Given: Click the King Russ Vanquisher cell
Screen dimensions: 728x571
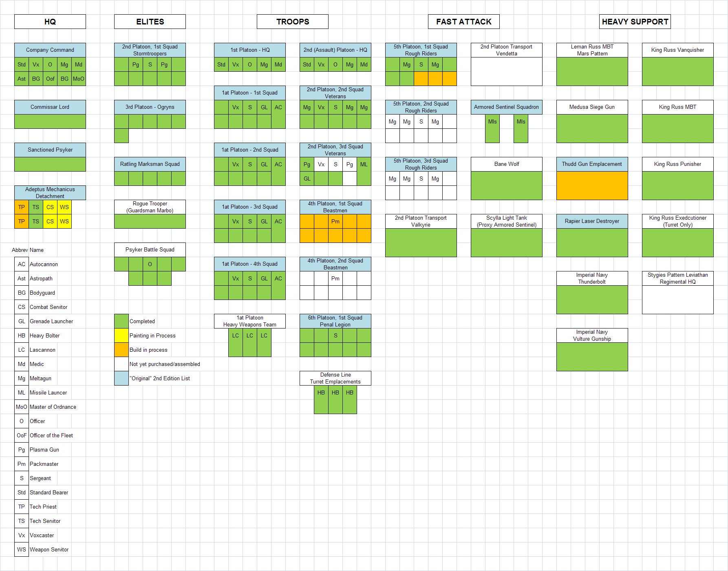Looking at the screenshot, I should 678,50.
